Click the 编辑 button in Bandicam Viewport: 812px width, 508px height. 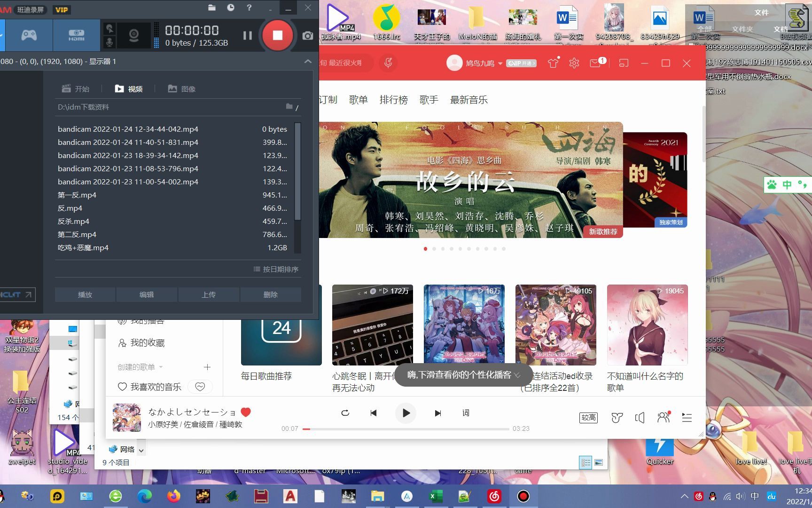coord(147,294)
